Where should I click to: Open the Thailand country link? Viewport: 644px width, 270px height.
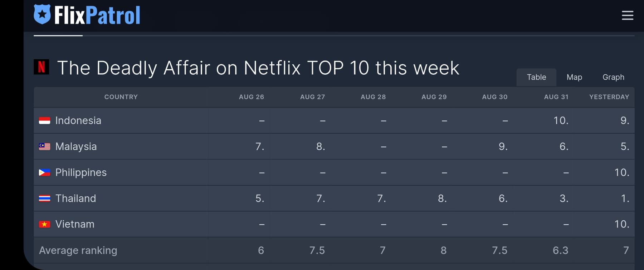76,198
